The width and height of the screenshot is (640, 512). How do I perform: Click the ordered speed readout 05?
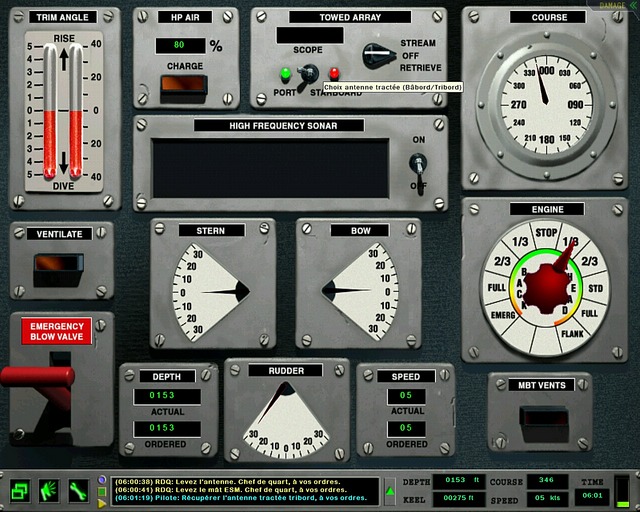click(406, 428)
